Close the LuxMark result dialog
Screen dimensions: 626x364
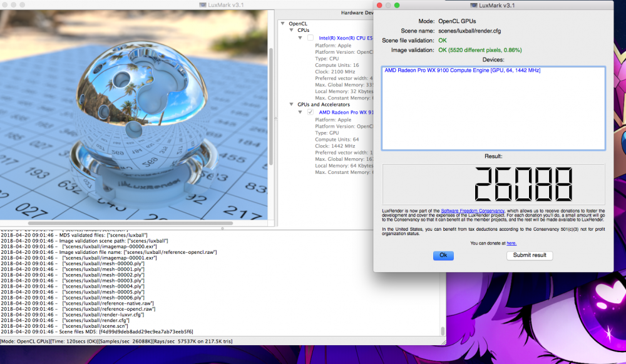(x=379, y=5)
